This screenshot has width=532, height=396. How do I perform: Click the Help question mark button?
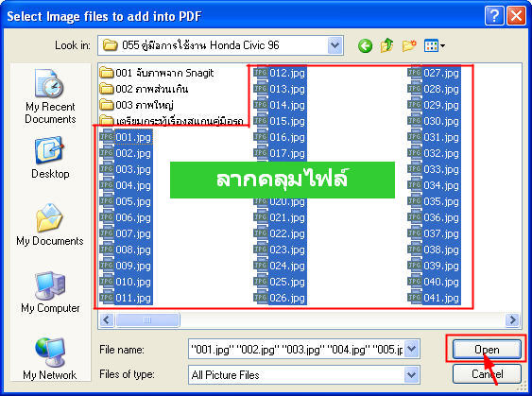click(494, 16)
